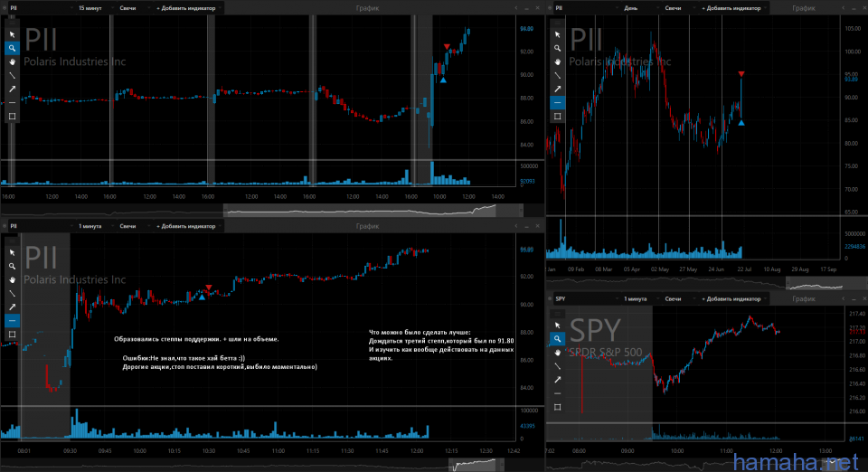Select the rectangle tool in daily PII chart
The width and height of the screenshot is (868, 472).
coord(558,117)
